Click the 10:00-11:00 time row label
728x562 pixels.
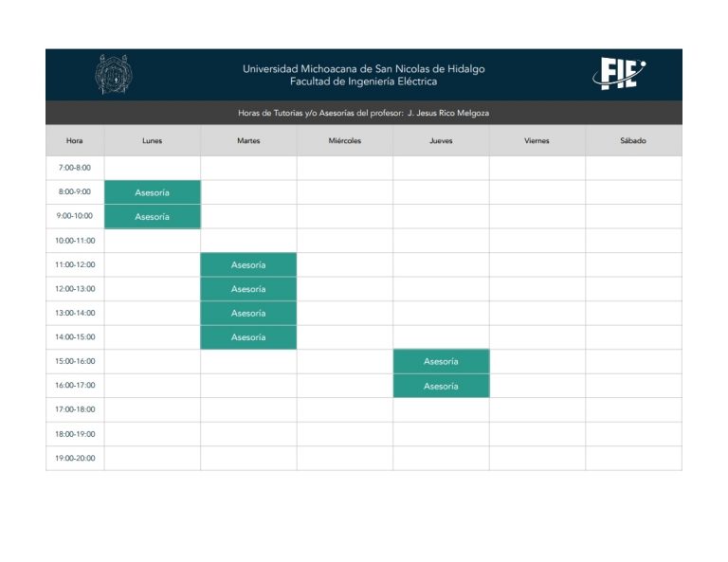click(75, 241)
